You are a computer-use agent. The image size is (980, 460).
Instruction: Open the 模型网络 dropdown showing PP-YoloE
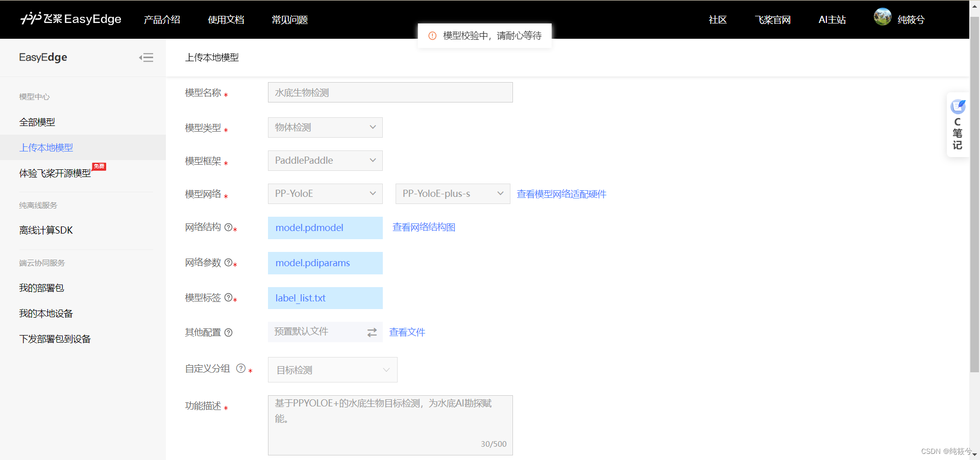tap(325, 194)
